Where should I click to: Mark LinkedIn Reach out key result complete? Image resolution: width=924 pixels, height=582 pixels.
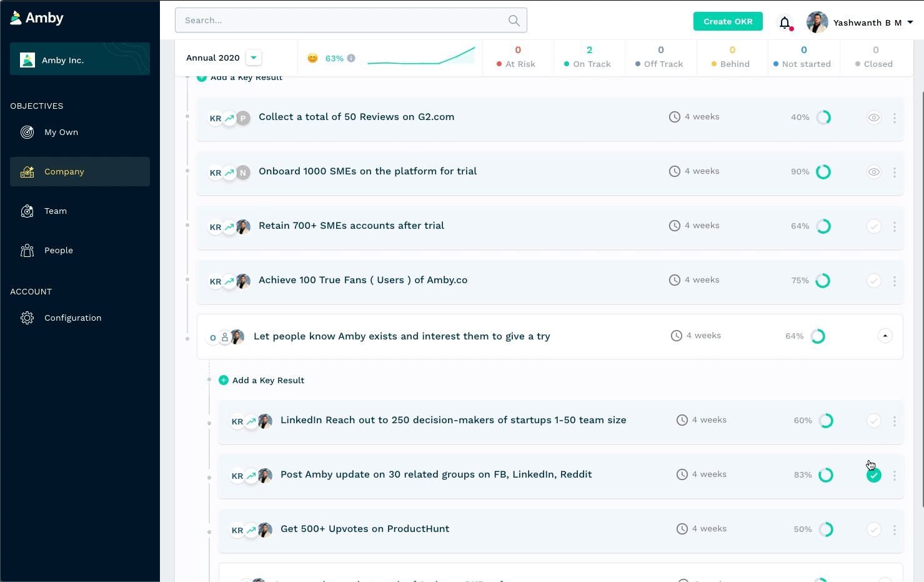874,421
